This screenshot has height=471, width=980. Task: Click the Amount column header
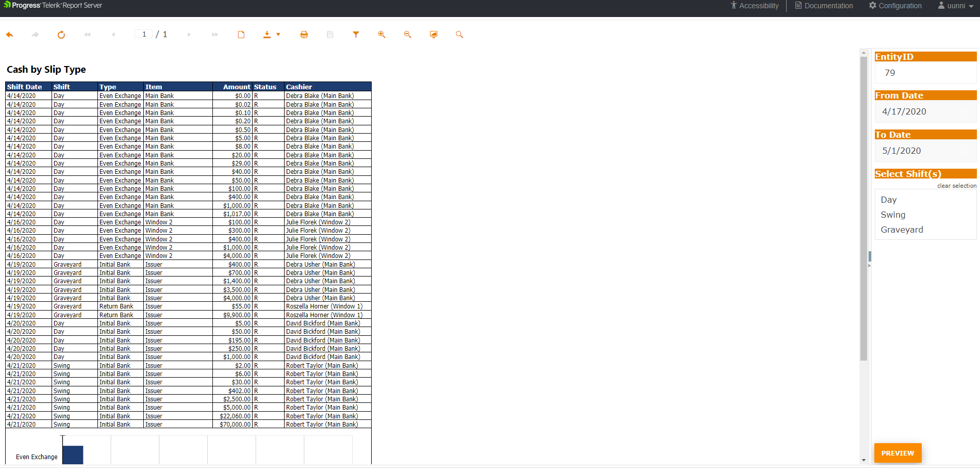pos(232,87)
